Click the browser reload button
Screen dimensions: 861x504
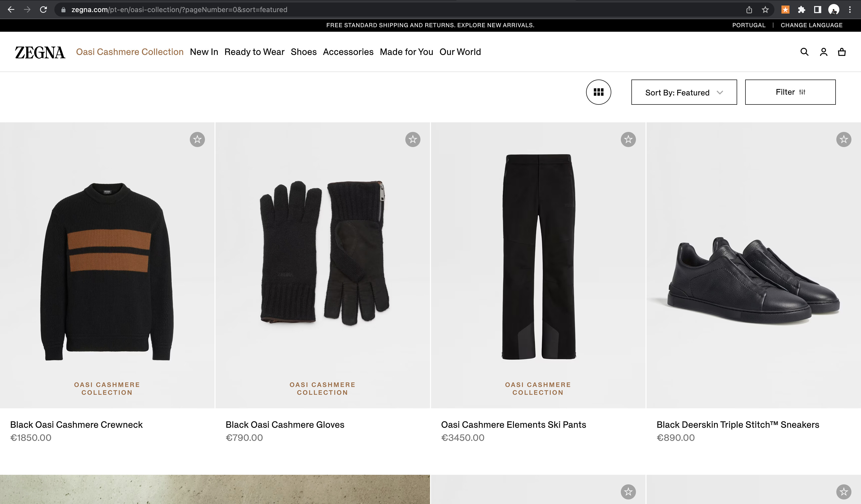[x=43, y=10]
